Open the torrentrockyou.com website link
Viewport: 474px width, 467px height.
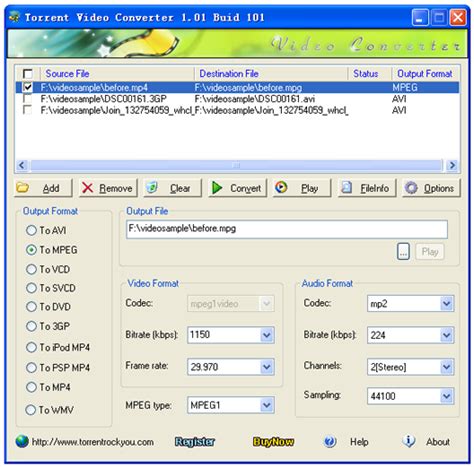point(93,442)
